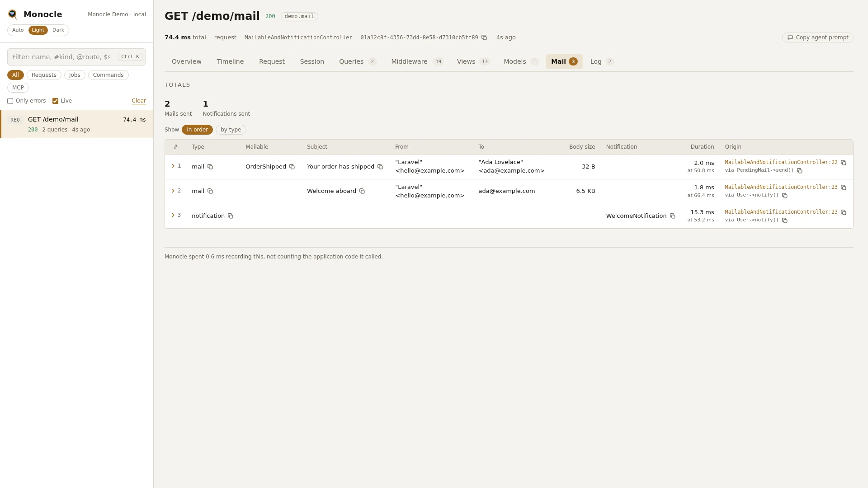Image resolution: width=868 pixels, height=488 pixels.
Task: Focus the filter search field
Action: click(x=76, y=57)
